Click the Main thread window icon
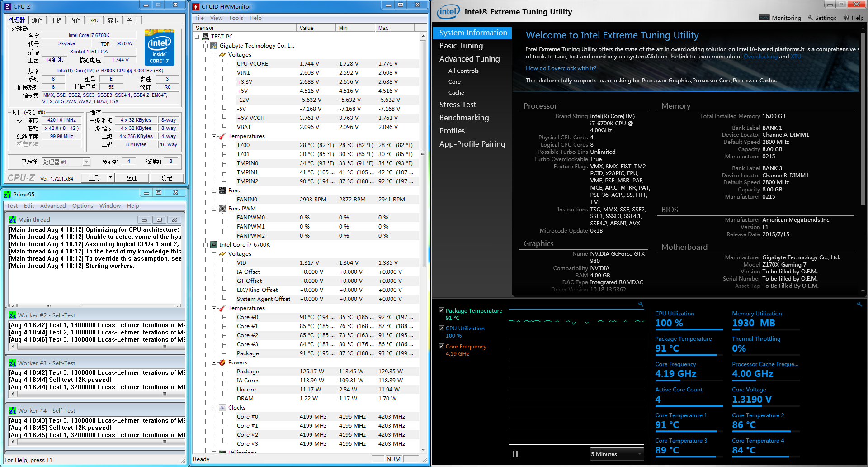The image size is (868, 467). tap(13, 219)
